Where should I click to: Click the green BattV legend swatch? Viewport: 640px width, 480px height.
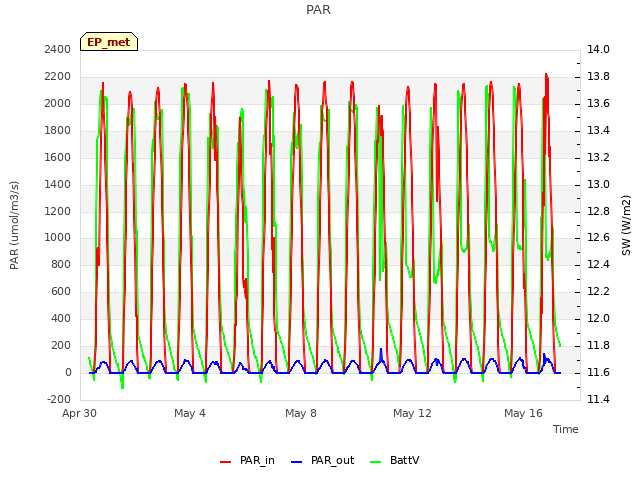375,462
